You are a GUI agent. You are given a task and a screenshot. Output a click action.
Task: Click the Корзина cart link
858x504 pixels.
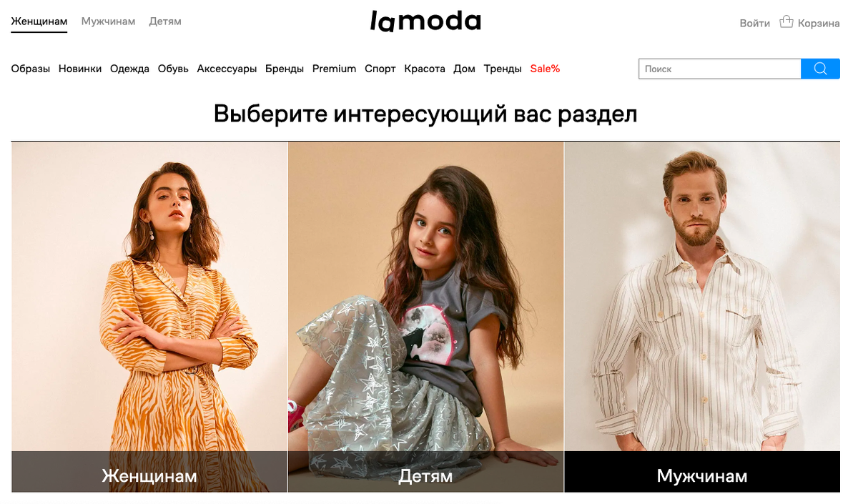tap(819, 23)
